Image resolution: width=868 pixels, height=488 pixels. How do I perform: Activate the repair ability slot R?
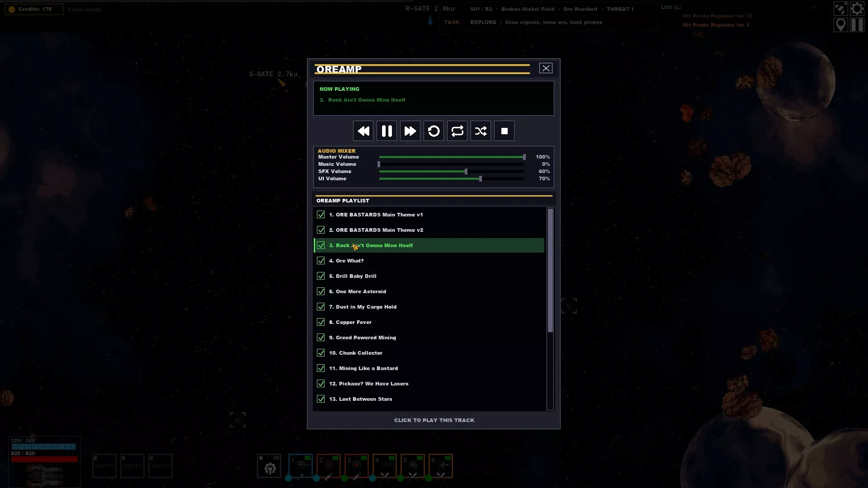[x=269, y=466]
